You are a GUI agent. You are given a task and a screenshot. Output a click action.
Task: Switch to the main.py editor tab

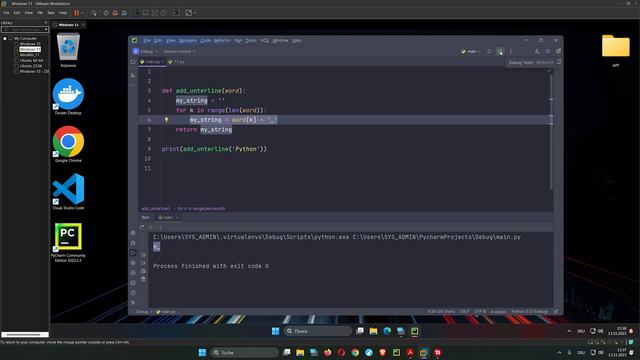pyautogui.click(x=152, y=62)
